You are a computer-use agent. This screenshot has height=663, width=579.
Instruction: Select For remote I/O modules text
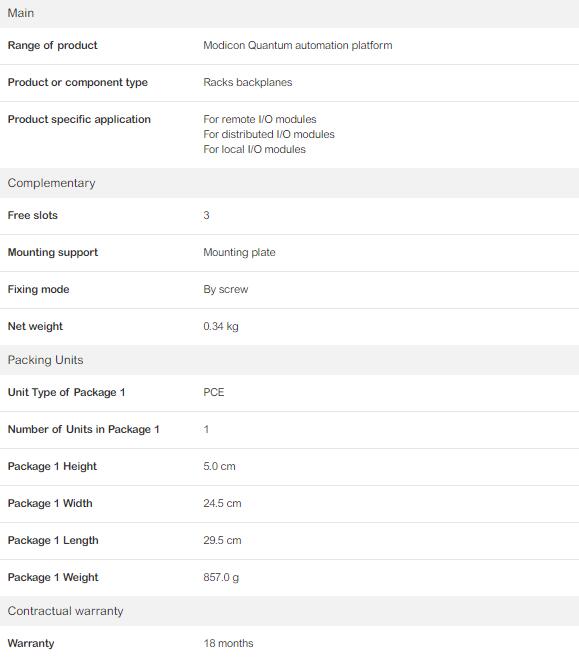pyautogui.click(x=260, y=119)
